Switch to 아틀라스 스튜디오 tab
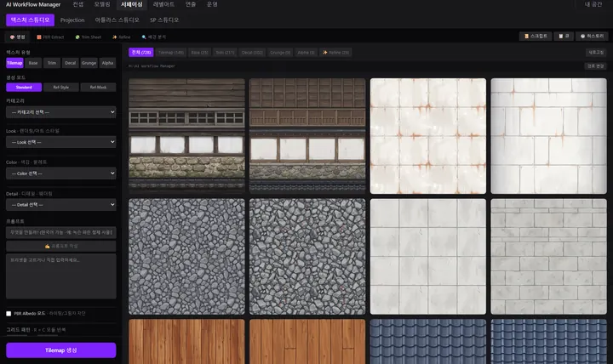Screen dimensions: 613x364 [x=117, y=20]
